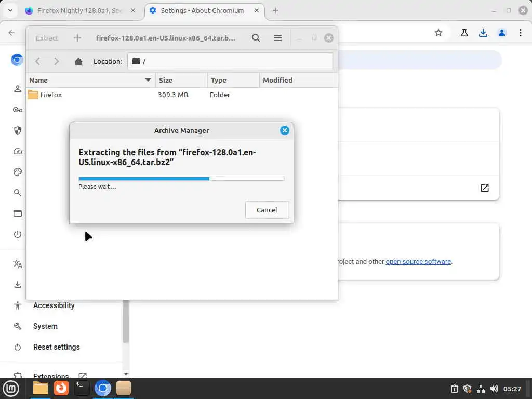Open Accessibility settings section
Screen dimensions: 532x399
pyautogui.click(x=54, y=305)
